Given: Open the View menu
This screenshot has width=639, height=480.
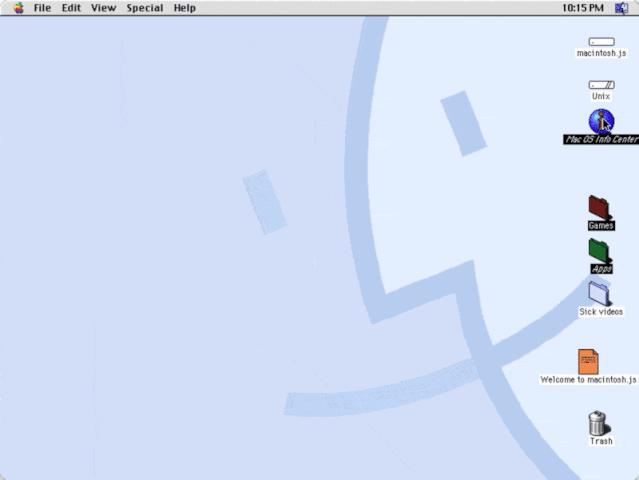Looking at the screenshot, I should point(104,8).
